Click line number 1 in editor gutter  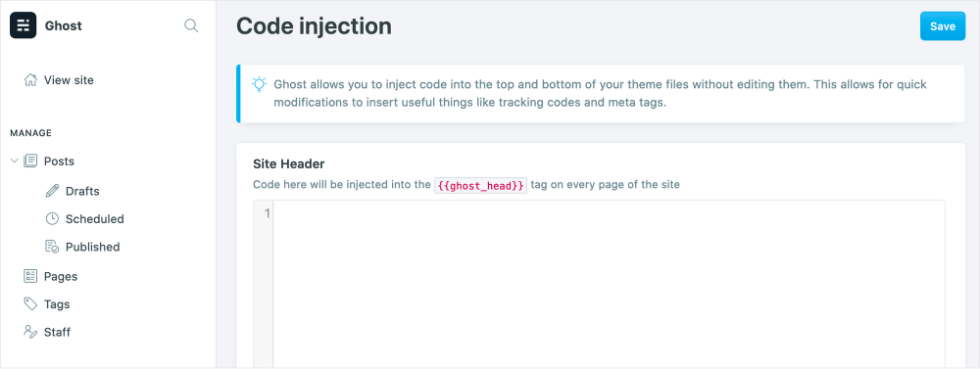(268, 214)
